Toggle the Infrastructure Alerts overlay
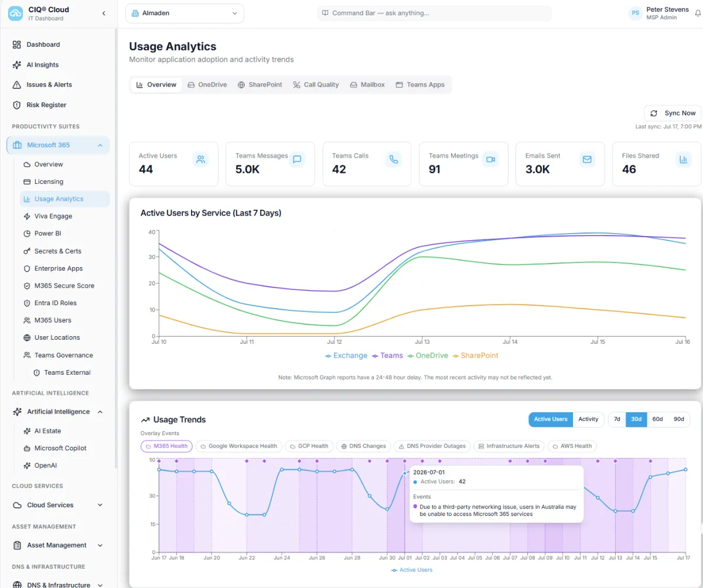 (509, 446)
